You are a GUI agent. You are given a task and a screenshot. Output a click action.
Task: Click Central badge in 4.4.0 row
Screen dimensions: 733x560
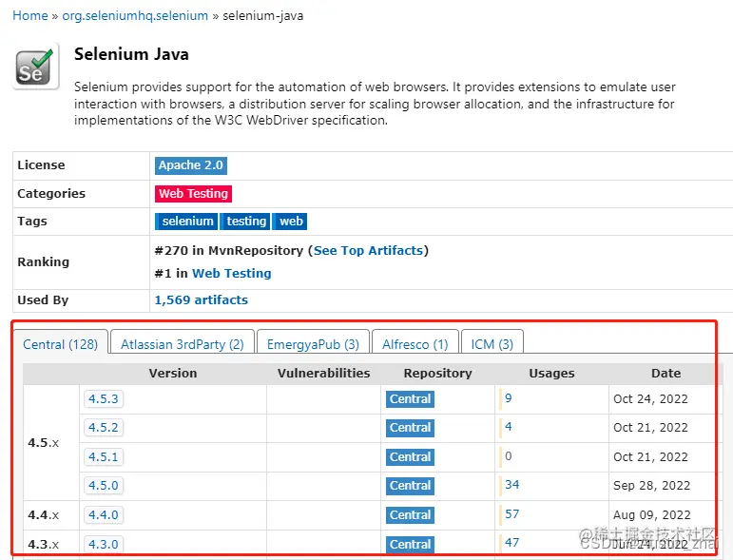click(410, 515)
